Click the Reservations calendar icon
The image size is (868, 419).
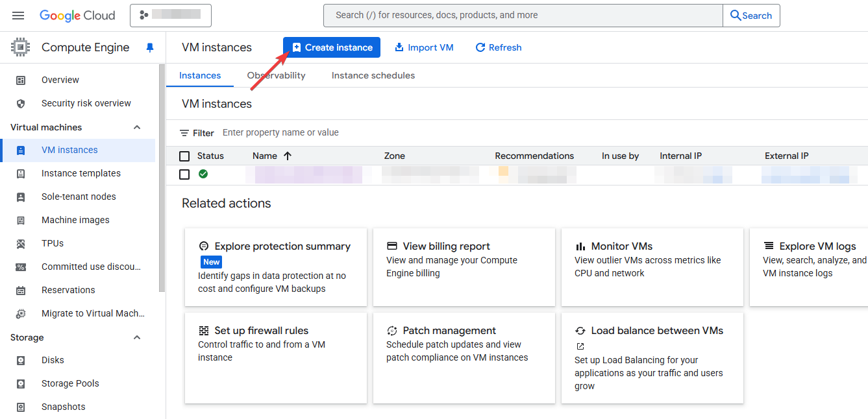tap(21, 291)
